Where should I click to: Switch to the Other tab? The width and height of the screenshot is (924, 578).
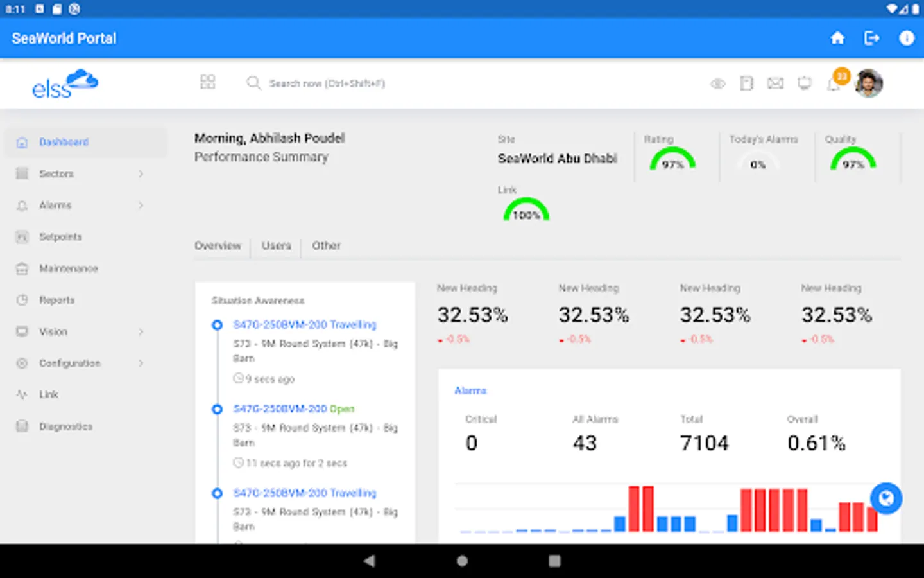click(x=326, y=246)
